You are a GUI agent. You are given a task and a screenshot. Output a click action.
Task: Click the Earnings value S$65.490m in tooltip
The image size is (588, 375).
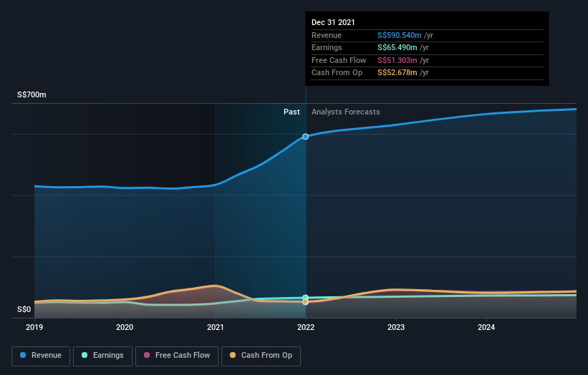(x=397, y=47)
